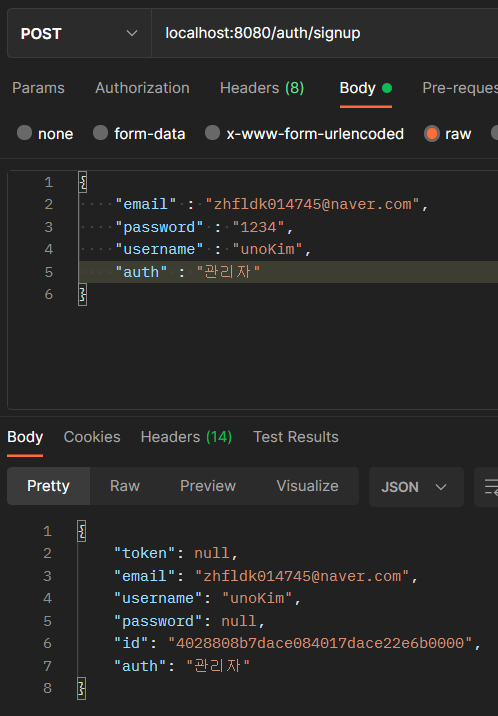Select the response Body tab
Viewport: 498px width, 716px height.
25,437
